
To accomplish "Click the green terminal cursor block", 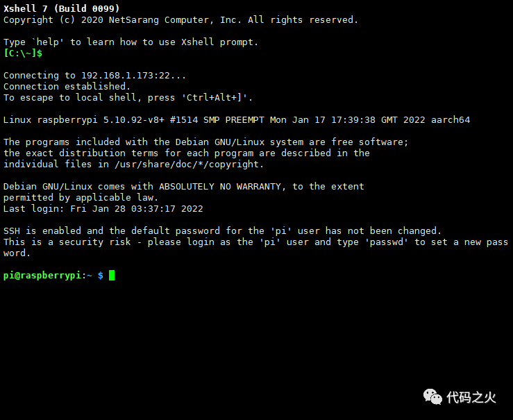I will (x=112, y=275).
